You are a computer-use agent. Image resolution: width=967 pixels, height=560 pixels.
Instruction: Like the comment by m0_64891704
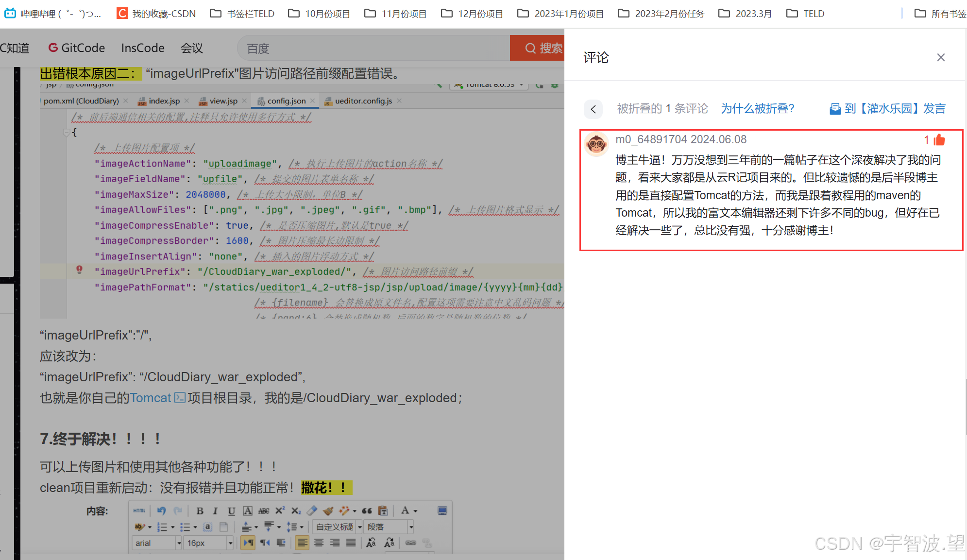pyautogui.click(x=939, y=140)
